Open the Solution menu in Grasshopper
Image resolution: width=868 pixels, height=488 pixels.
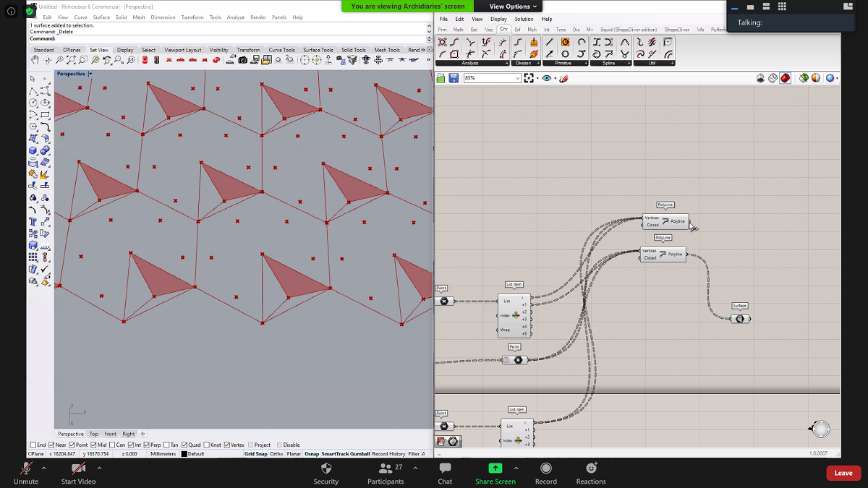524,19
